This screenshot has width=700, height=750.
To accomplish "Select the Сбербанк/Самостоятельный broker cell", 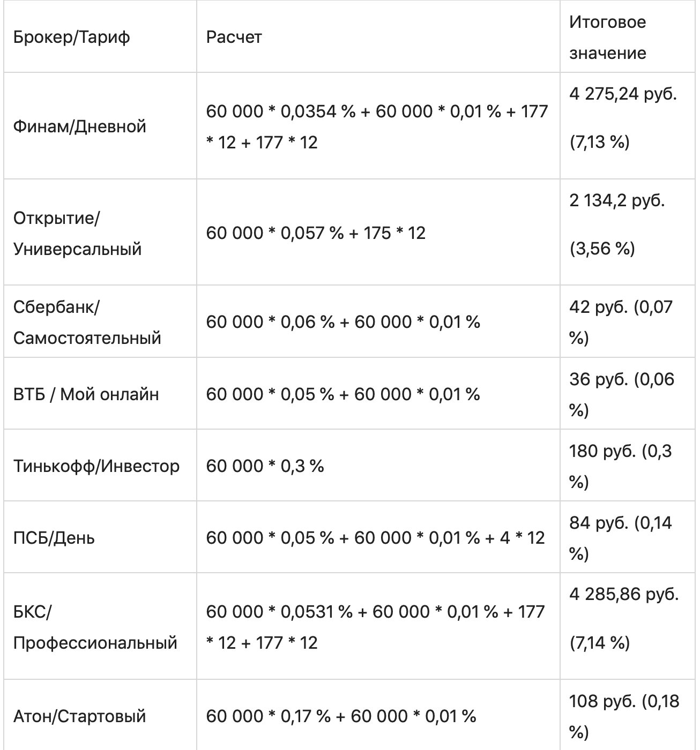I will click(x=87, y=322).
